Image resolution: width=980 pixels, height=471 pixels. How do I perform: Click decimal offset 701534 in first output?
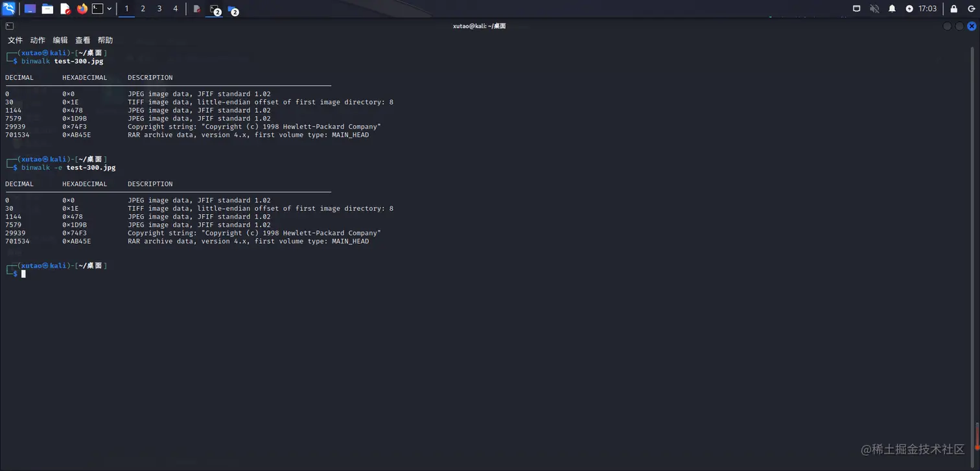(x=17, y=135)
